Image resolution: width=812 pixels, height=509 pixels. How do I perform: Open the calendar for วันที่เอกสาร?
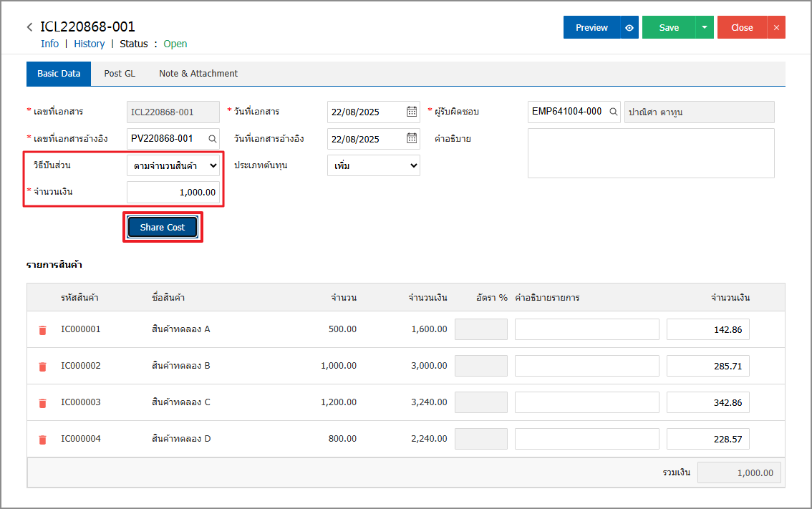412,112
